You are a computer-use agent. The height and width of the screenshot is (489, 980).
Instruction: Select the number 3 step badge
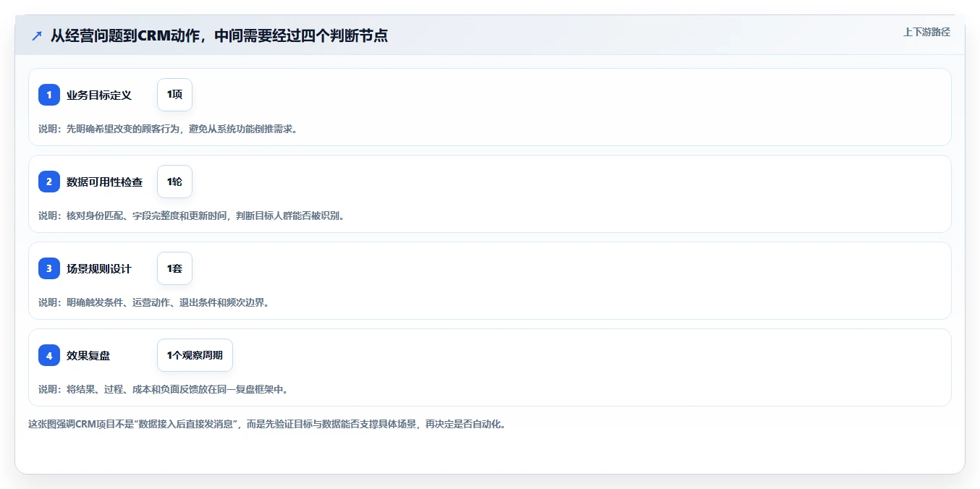coord(49,268)
